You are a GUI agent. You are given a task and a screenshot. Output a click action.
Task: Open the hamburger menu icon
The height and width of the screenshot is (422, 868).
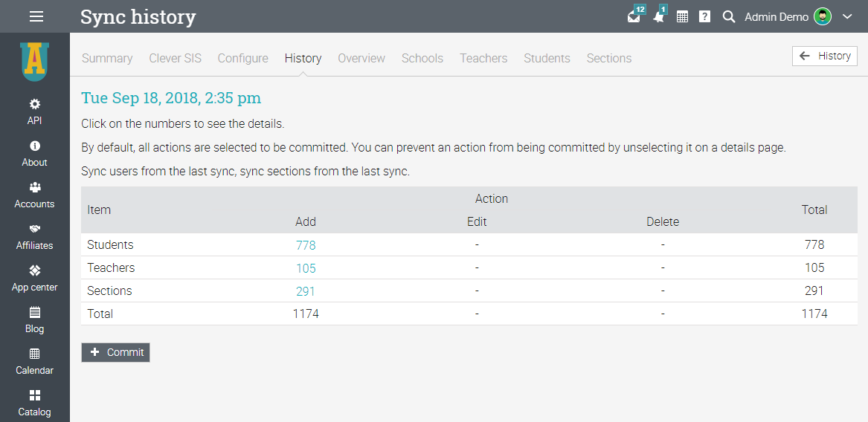(x=36, y=16)
